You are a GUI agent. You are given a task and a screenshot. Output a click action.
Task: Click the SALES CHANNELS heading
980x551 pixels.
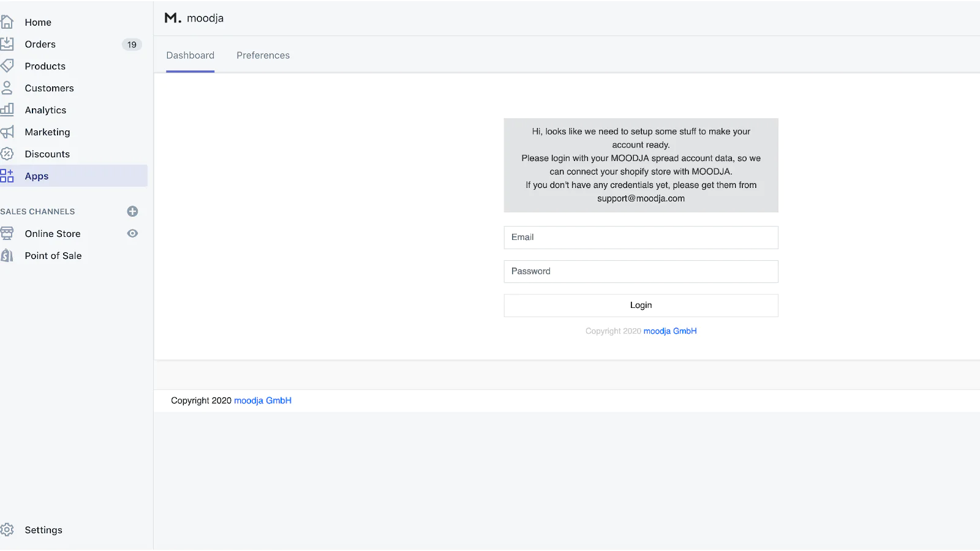coord(37,212)
